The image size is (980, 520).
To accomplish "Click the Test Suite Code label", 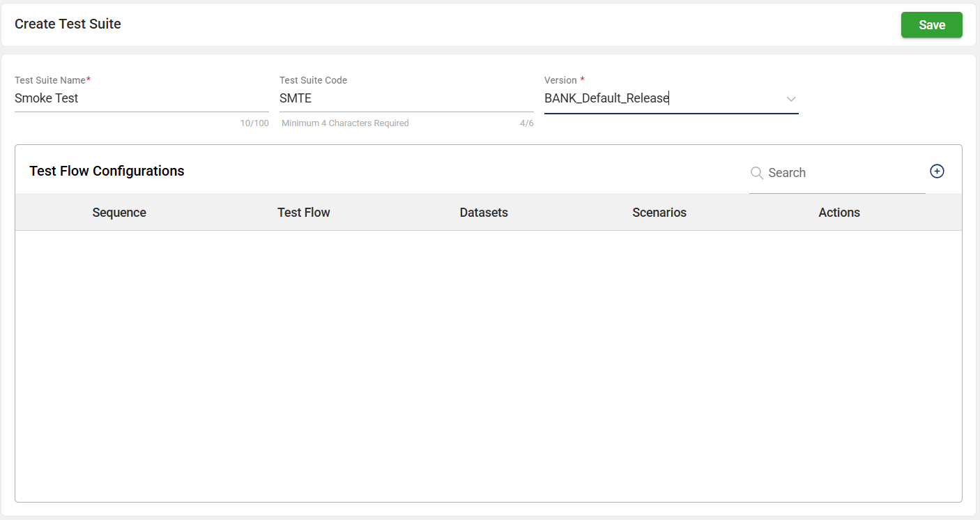I will pos(313,80).
